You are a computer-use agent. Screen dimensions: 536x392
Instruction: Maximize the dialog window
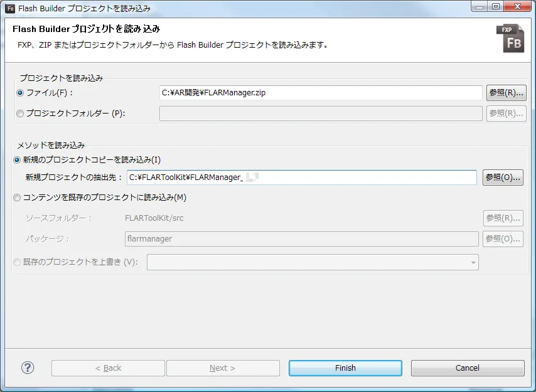496,6
